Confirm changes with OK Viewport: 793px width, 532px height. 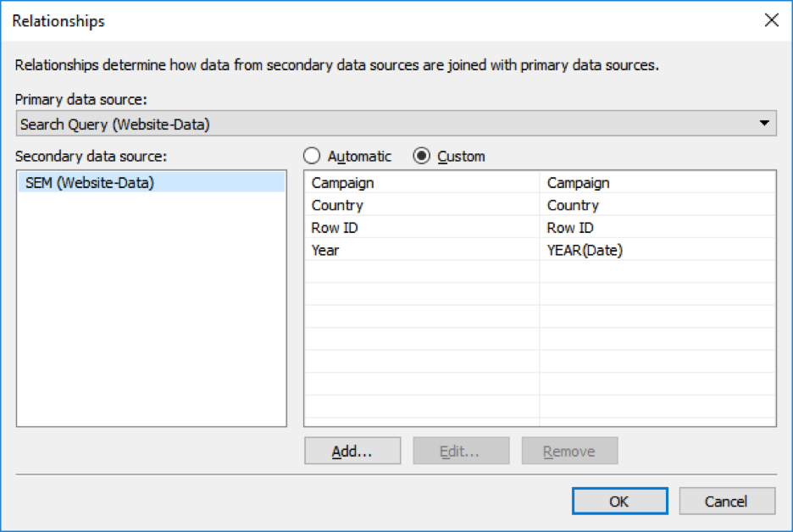tap(619, 501)
